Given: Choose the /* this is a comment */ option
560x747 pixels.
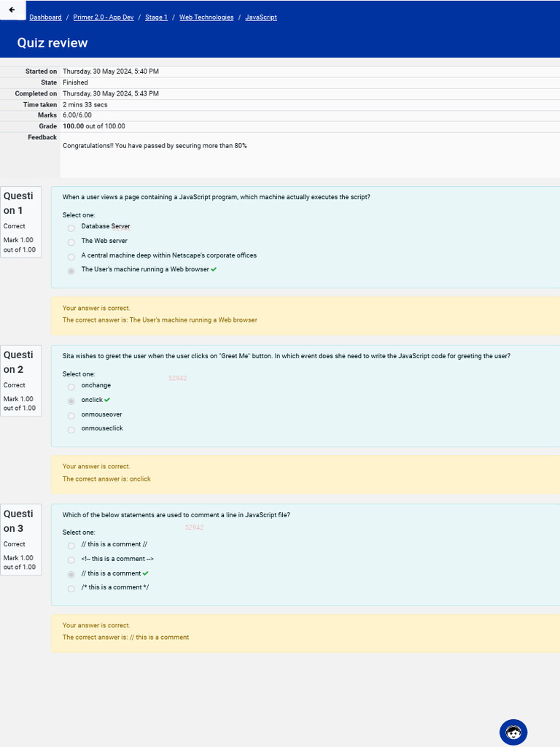Looking at the screenshot, I should [x=71, y=589].
